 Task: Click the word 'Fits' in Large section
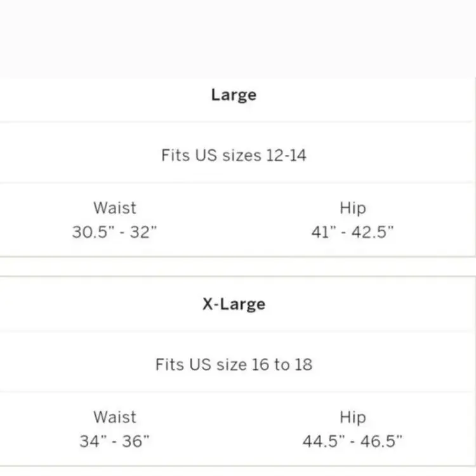[x=175, y=155]
